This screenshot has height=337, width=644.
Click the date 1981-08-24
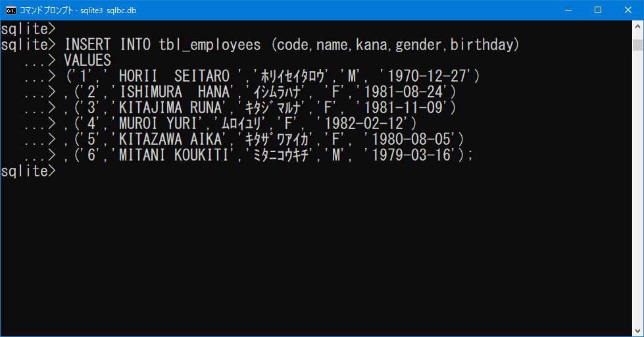[x=404, y=91]
